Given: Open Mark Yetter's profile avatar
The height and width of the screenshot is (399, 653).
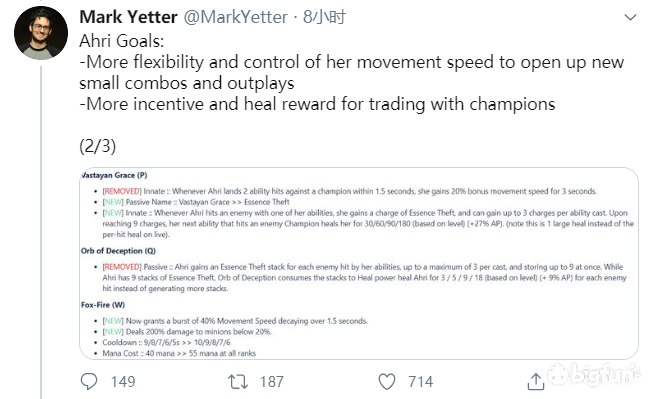Looking at the screenshot, I should [x=41, y=32].
